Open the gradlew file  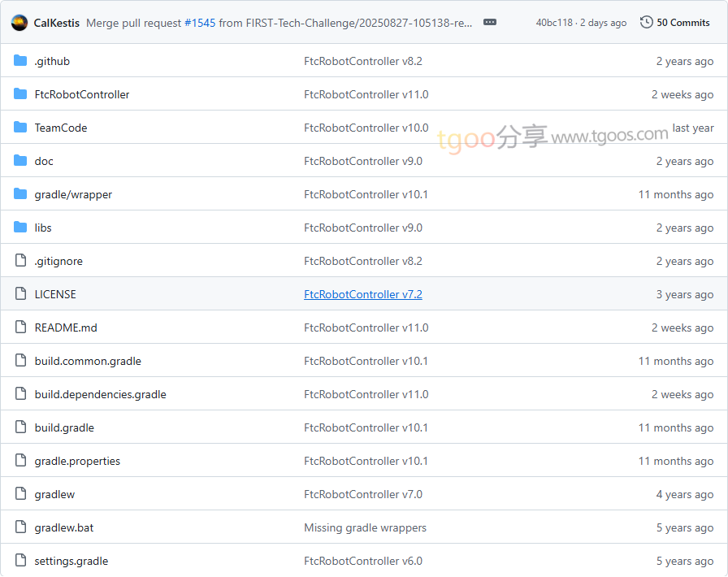click(54, 495)
